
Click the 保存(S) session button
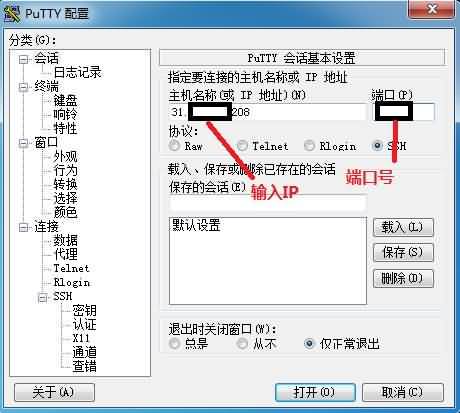403,252
